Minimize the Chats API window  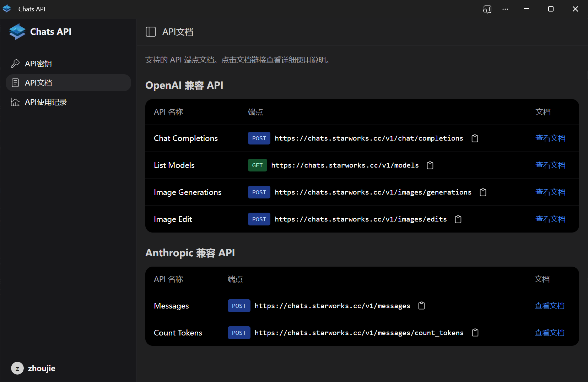[x=527, y=9]
